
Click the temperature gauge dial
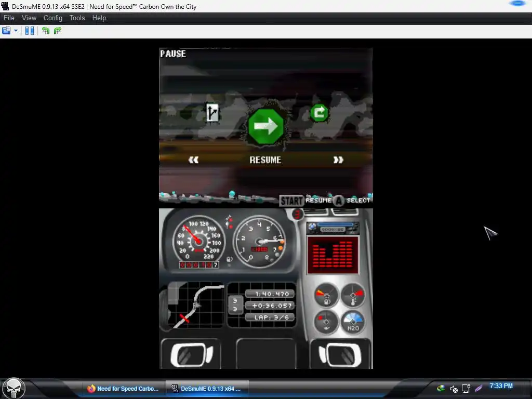[x=353, y=295]
